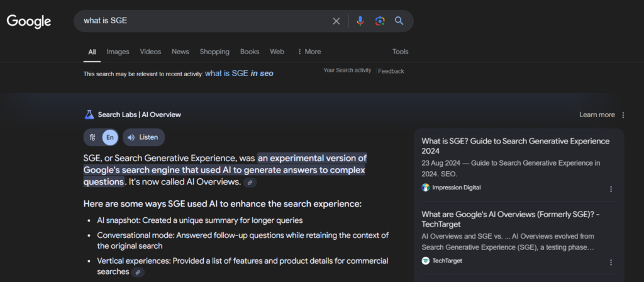Click the link chip after 'AI Overviews.'
Viewport: 644px width, 282px height.
pyautogui.click(x=250, y=183)
